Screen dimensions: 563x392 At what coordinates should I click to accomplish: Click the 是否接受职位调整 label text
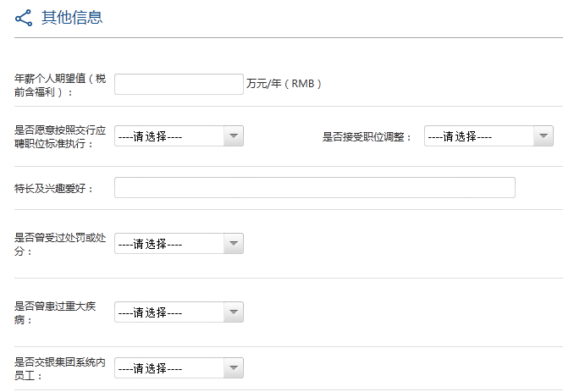[367, 137]
